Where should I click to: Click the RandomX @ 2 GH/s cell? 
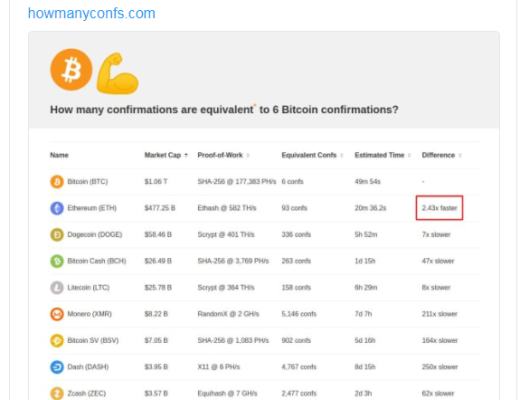(x=228, y=314)
